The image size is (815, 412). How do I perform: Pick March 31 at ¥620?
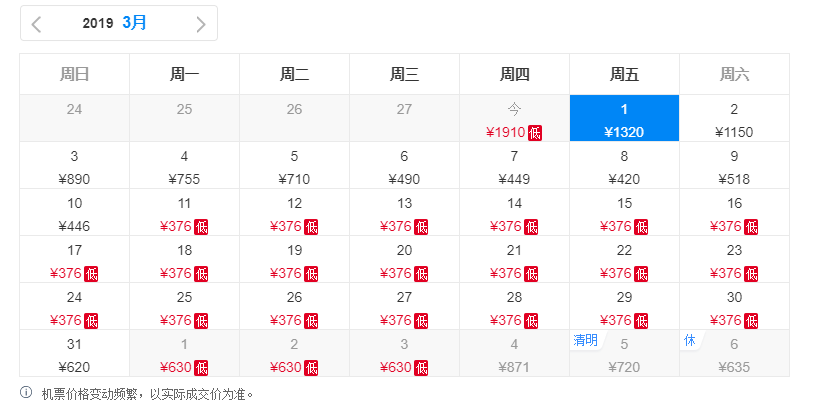[x=74, y=353]
